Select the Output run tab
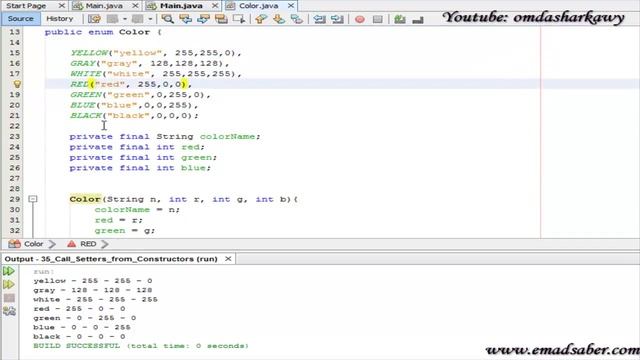The image size is (640, 360). pyautogui.click(x=111, y=259)
